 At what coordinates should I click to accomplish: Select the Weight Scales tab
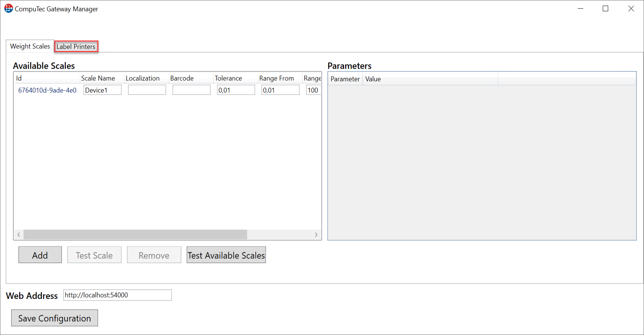pyautogui.click(x=30, y=46)
